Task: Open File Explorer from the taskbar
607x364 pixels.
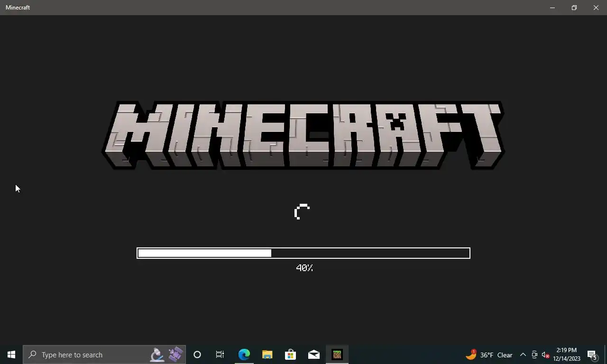Action: click(267, 355)
